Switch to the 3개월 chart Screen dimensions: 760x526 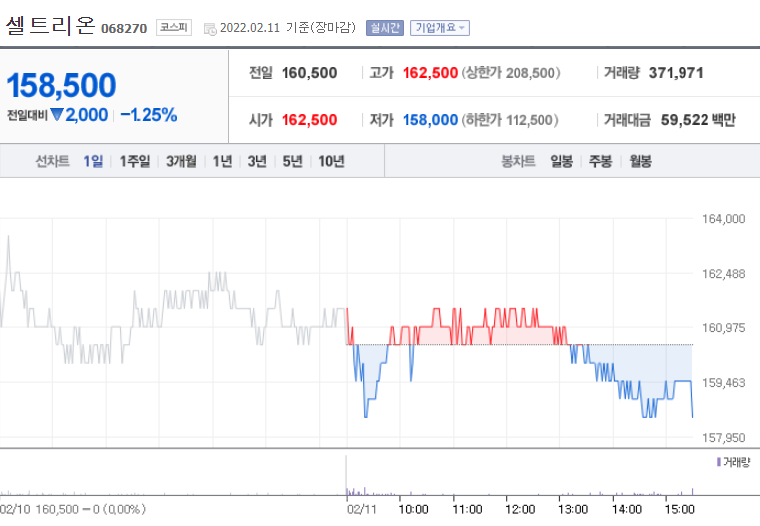[x=181, y=161]
